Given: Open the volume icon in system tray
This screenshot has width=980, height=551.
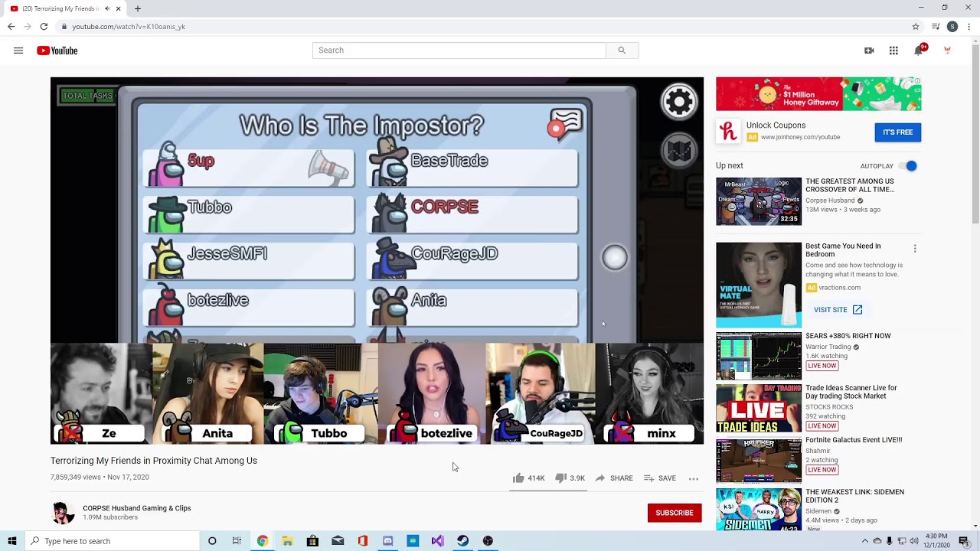Looking at the screenshot, I should pyautogui.click(x=914, y=541).
